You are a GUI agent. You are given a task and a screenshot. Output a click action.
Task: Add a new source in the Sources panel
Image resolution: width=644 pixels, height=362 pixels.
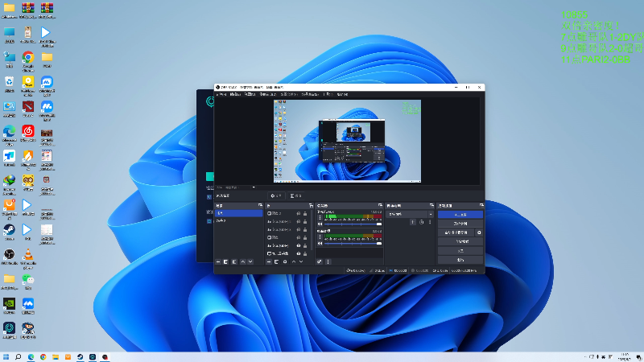pos(269,262)
